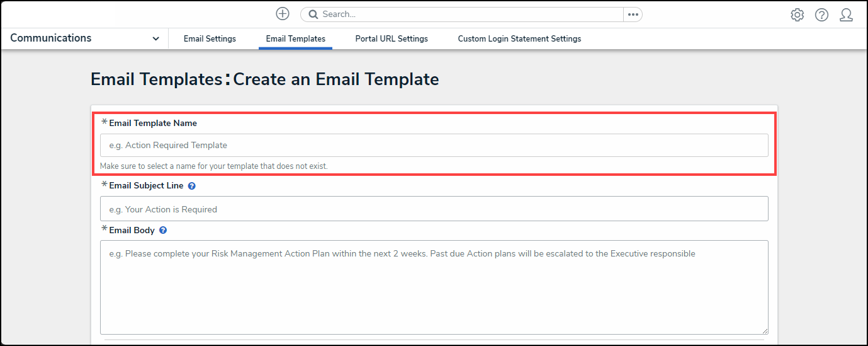This screenshot has width=868, height=346.
Task: Select the Email Templates tab
Action: [x=295, y=39]
